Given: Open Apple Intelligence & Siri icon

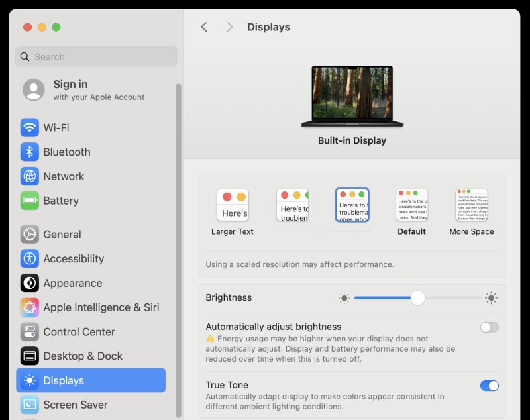Looking at the screenshot, I should pos(29,307).
